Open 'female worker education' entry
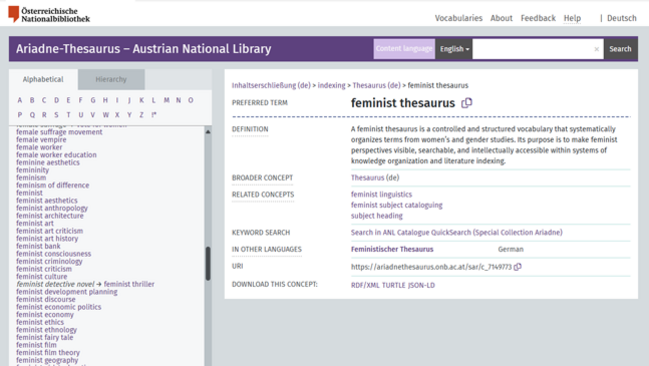The image size is (649, 366). pos(56,155)
